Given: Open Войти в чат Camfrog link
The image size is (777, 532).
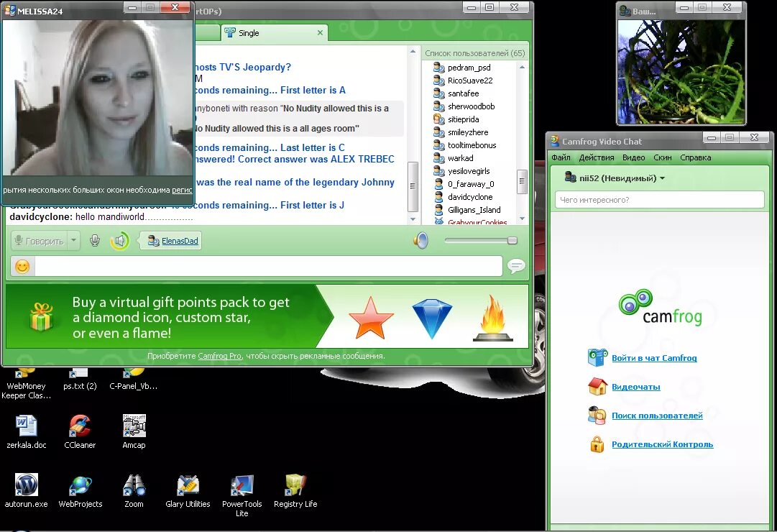Looking at the screenshot, I should [x=654, y=358].
